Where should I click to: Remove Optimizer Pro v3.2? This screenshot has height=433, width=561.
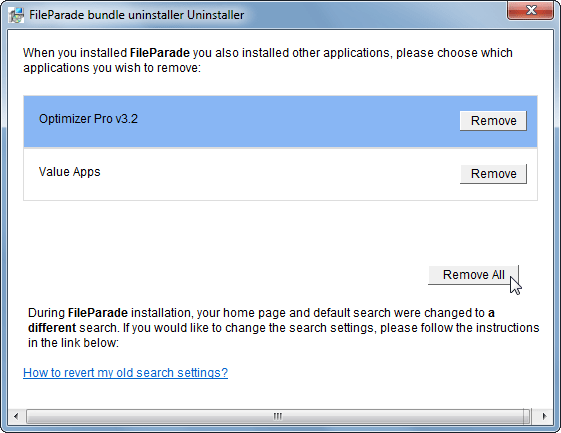pos(493,121)
